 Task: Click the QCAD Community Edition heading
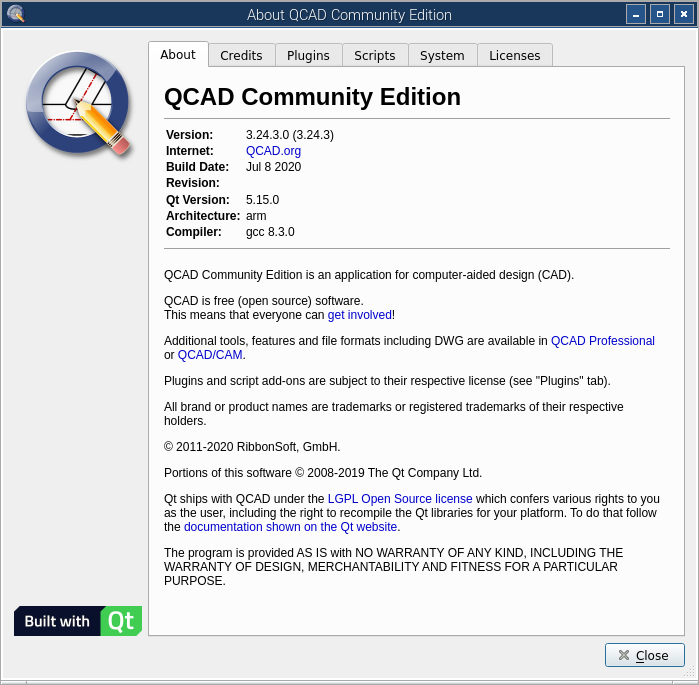tap(312, 97)
